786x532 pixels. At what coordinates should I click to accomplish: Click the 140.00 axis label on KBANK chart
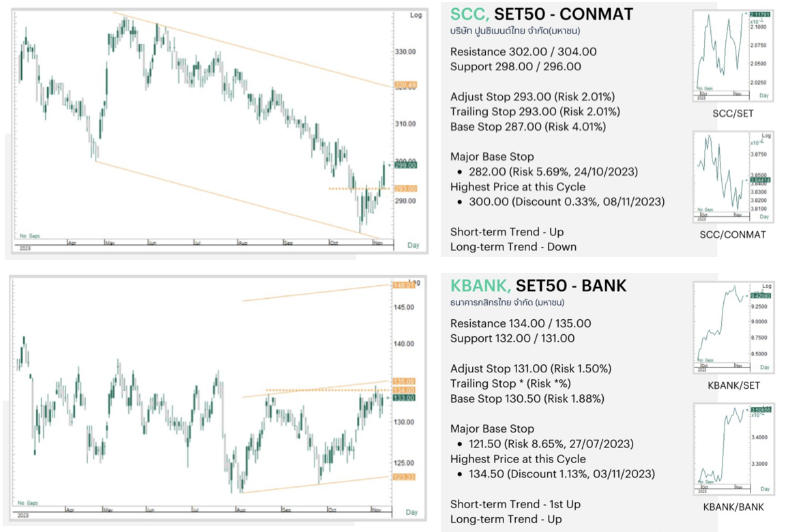pos(404,344)
